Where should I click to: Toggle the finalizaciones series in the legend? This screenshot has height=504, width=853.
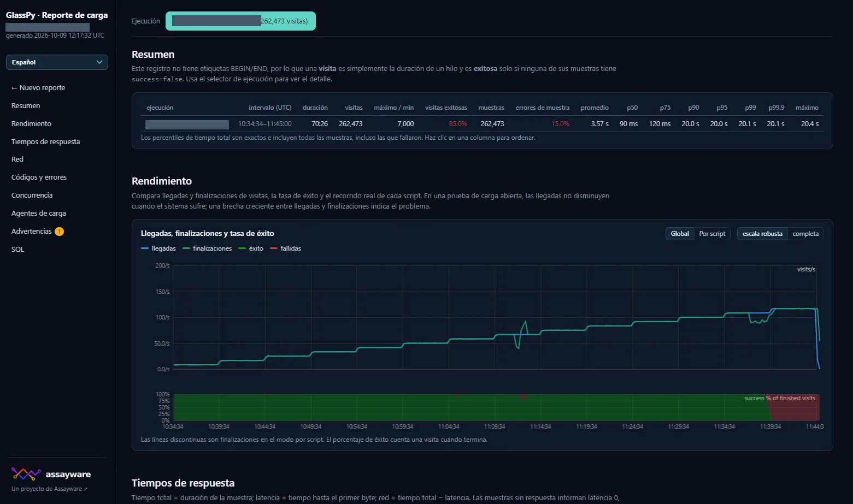coord(207,248)
